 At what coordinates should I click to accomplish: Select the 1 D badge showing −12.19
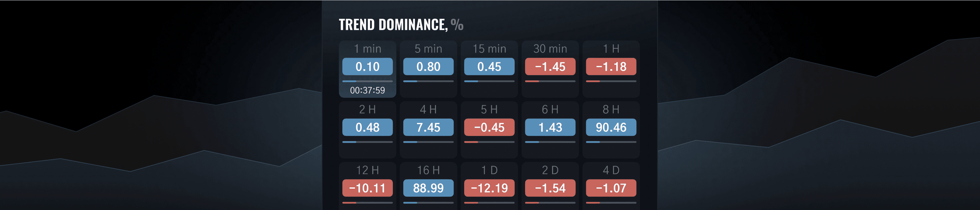(x=489, y=187)
